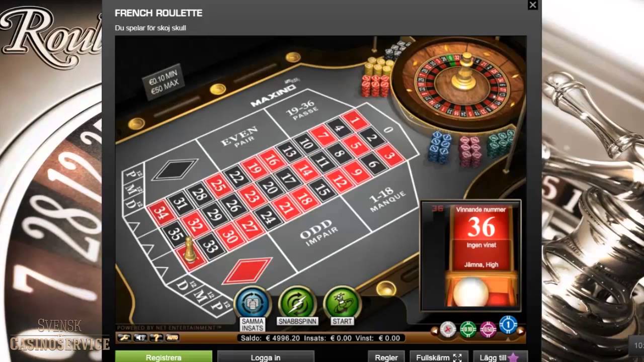Show lower chip values with left arrow

tap(434, 331)
